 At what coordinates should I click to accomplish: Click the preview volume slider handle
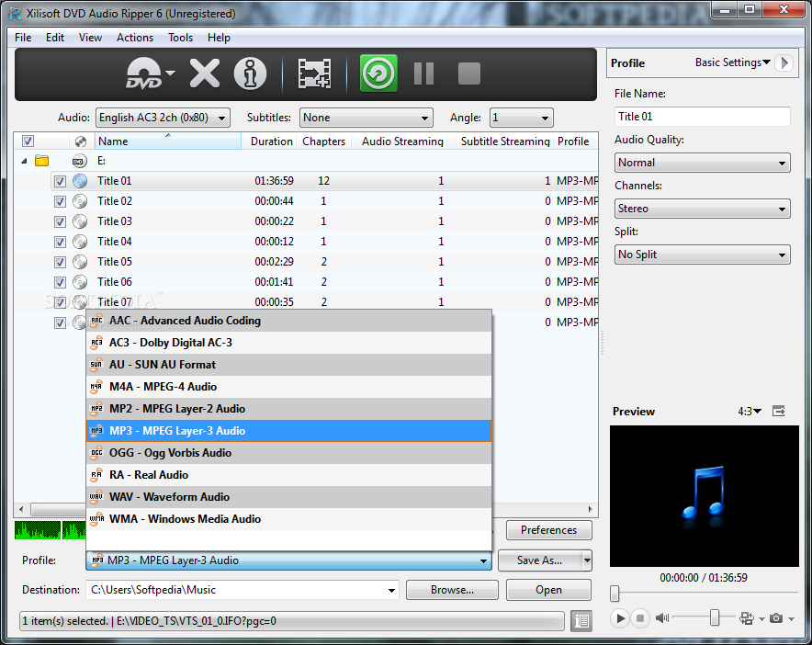point(715,617)
